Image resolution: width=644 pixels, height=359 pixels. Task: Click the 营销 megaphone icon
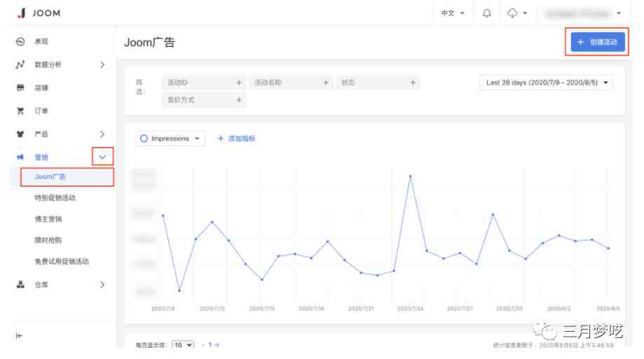click(20, 157)
